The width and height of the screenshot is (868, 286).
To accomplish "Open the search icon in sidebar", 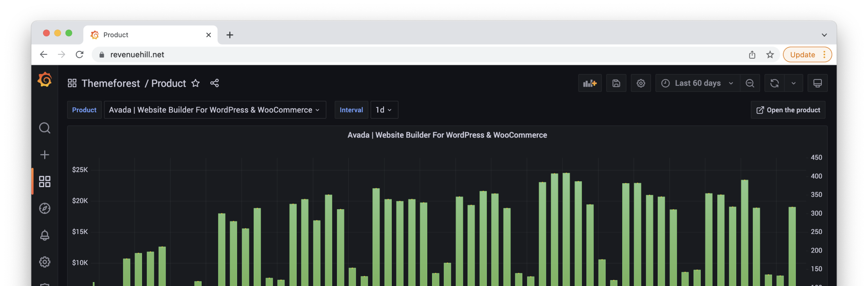I will 45,128.
